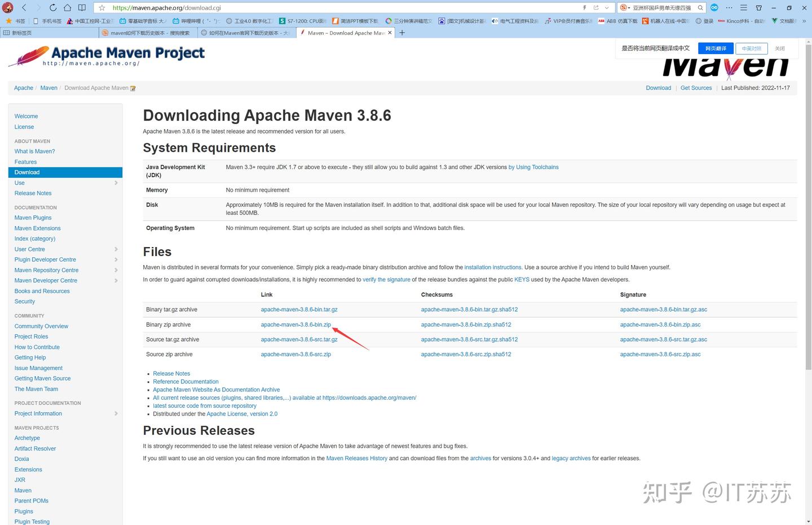Image resolution: width=812 pixels, height=525 pixels.
Task: Click the page reload icon
Action: tap(52, 7)
